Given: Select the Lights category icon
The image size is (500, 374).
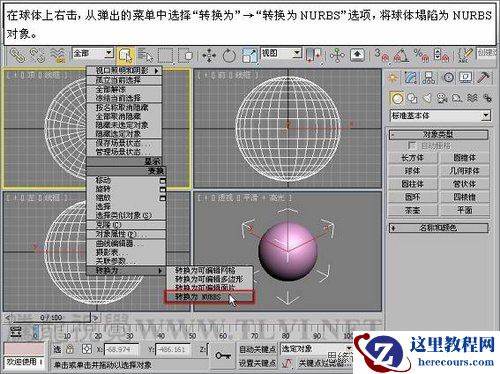Looking at the screenshot, I should 427,98.
